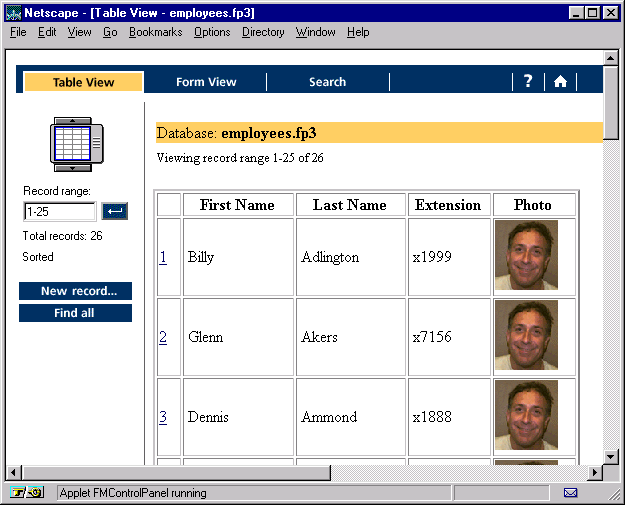The width and height of the screenshot is (625, 505).
Task: Click 'Viewing record range 1-25 of 26' text
Action: tap(240, 158)
